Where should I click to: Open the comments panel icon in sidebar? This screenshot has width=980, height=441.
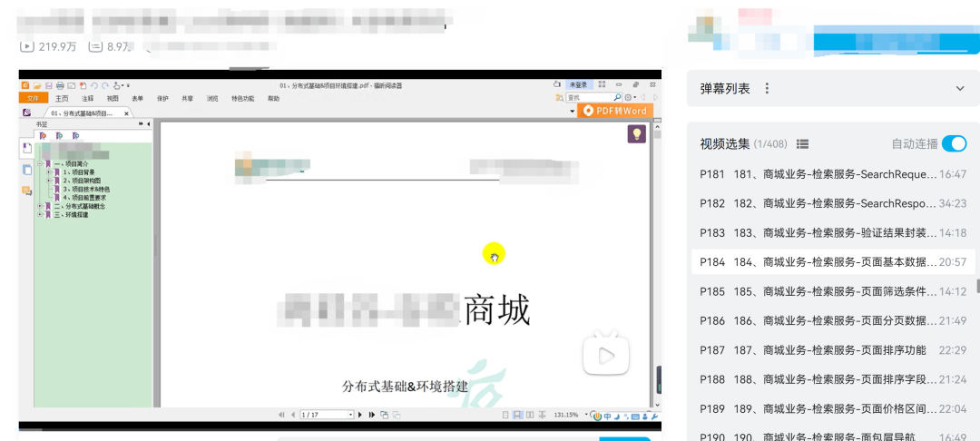pos(27,190)
